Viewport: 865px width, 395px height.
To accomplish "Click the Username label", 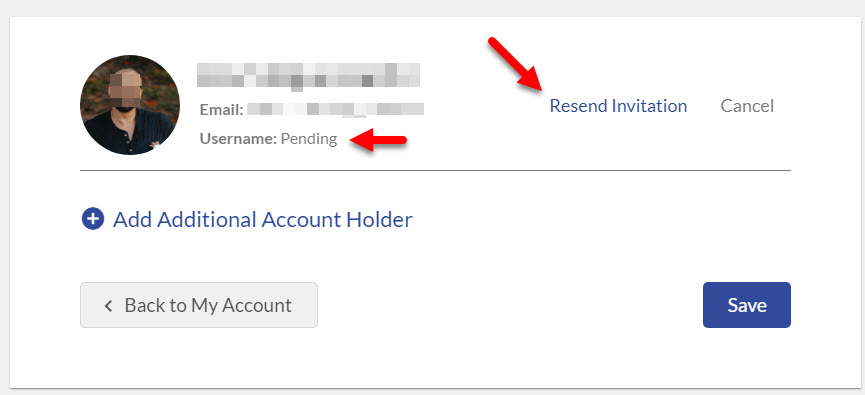I will (238, 139).
